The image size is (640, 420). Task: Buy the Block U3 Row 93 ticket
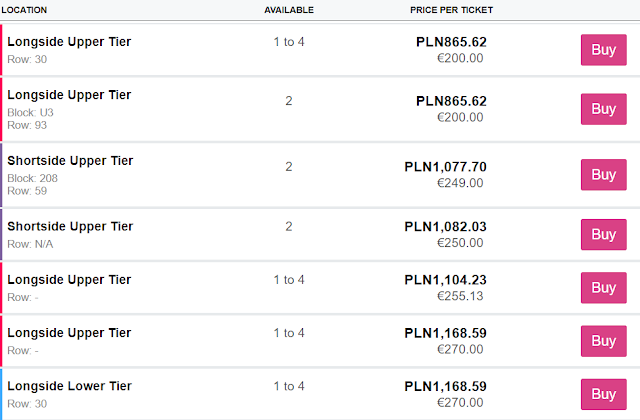pyautogui.click(x=603, y=108)
